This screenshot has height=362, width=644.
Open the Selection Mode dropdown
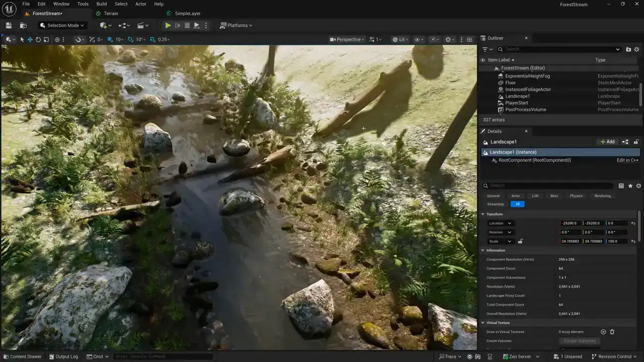click(62, 25)
